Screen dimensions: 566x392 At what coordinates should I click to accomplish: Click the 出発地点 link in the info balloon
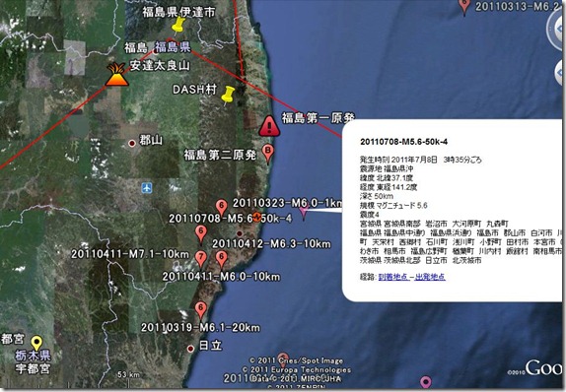(430, 277)
